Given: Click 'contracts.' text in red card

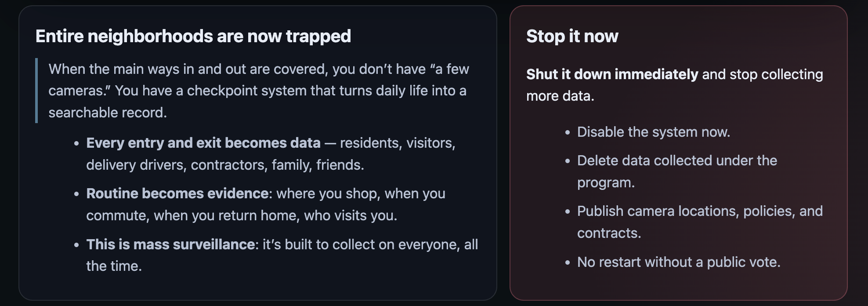Looking at the screenshot, I should (609, 233).
